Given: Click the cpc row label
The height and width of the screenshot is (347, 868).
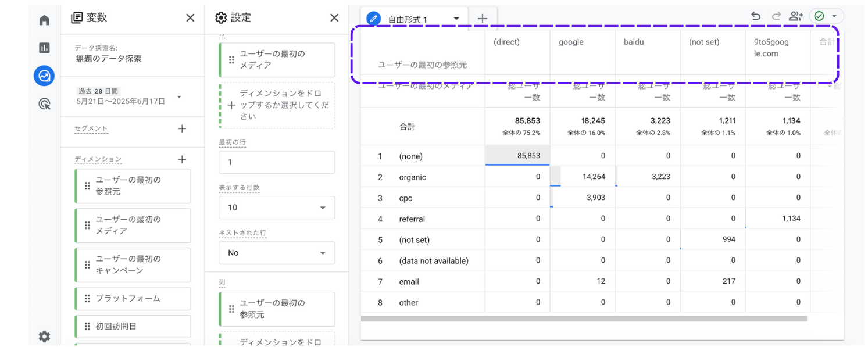Looking at the screenshot, I should [405, 198].
